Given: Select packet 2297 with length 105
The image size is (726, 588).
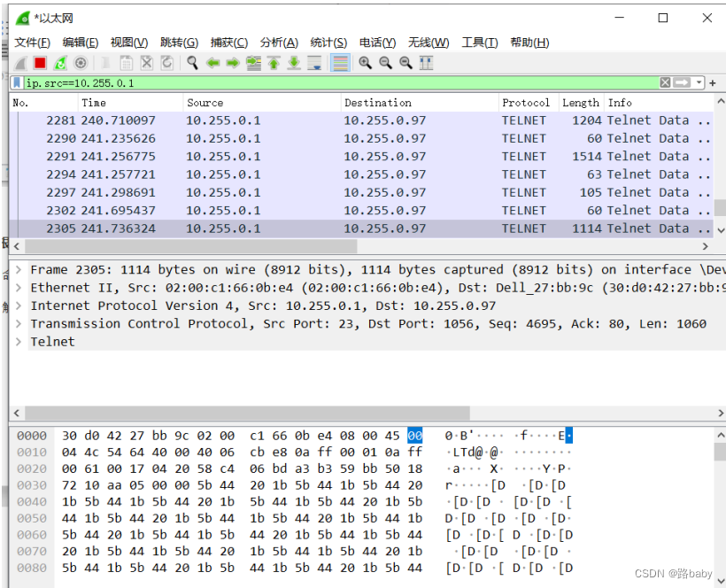Looking at the screenshot, I should tap(361, 192).
